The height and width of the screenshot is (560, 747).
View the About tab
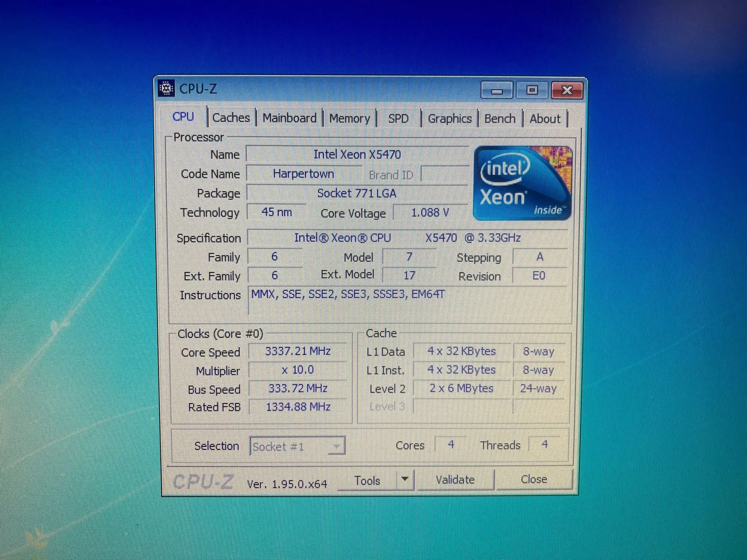545,119
